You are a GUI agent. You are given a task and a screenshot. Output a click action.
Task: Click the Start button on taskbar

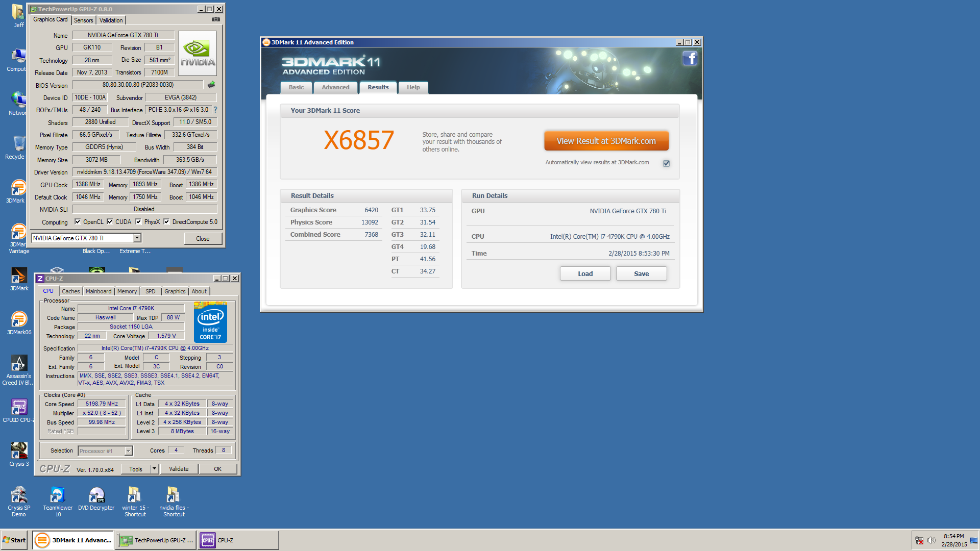(14, 540)
